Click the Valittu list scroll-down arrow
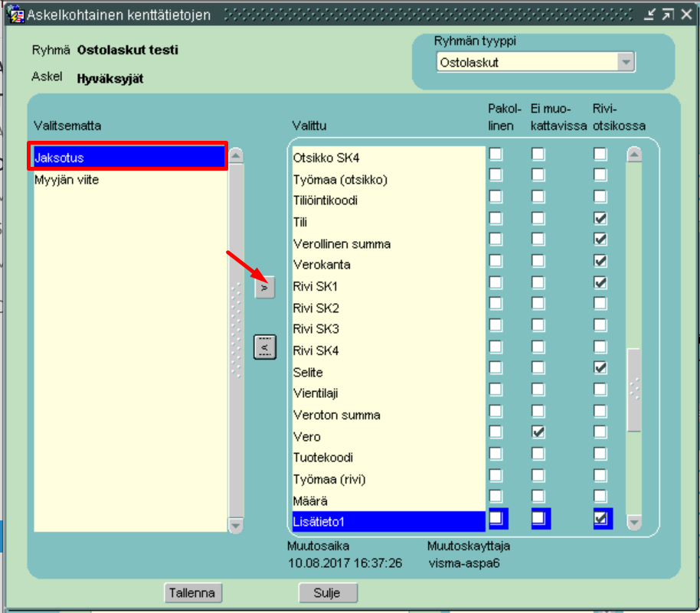 point(634,521)
